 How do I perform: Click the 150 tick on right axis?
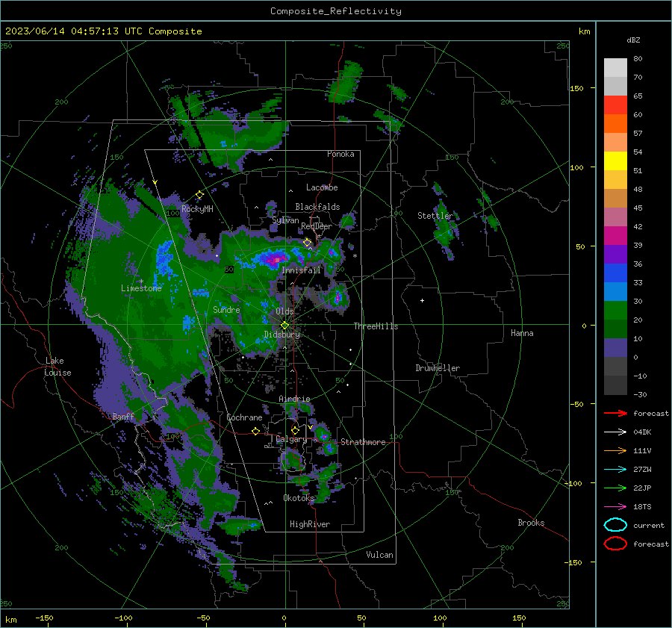point(577,88)
